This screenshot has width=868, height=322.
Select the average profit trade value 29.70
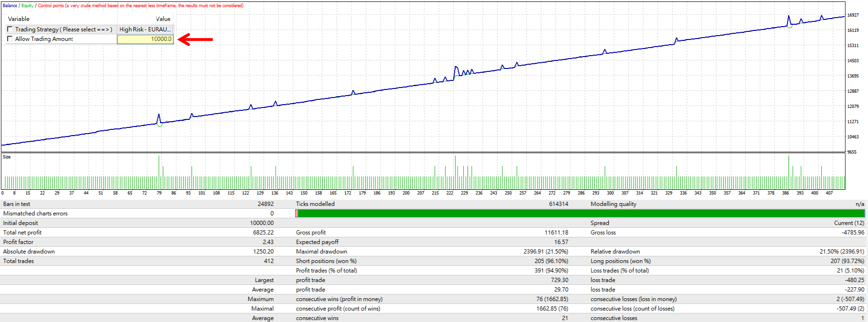(561, 290)
